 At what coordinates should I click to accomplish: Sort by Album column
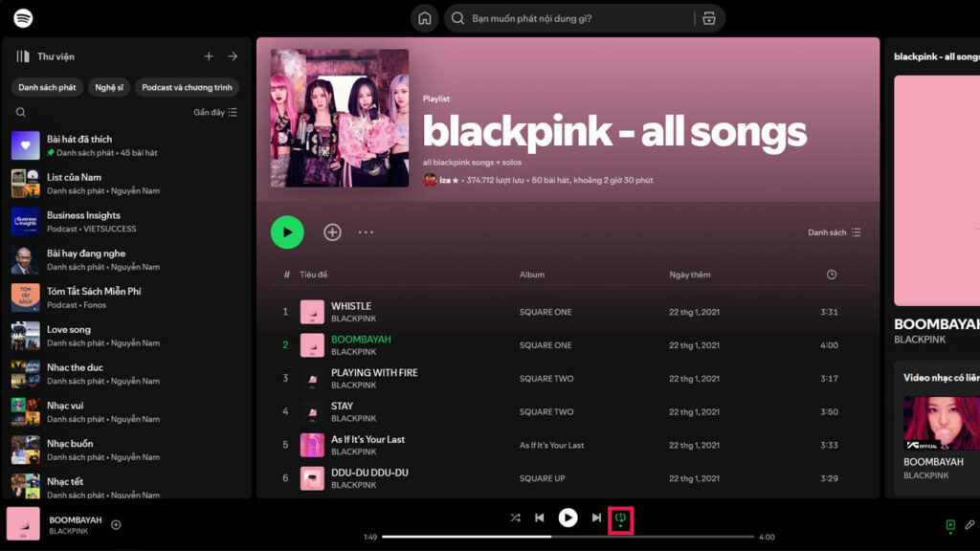[532, 275]
